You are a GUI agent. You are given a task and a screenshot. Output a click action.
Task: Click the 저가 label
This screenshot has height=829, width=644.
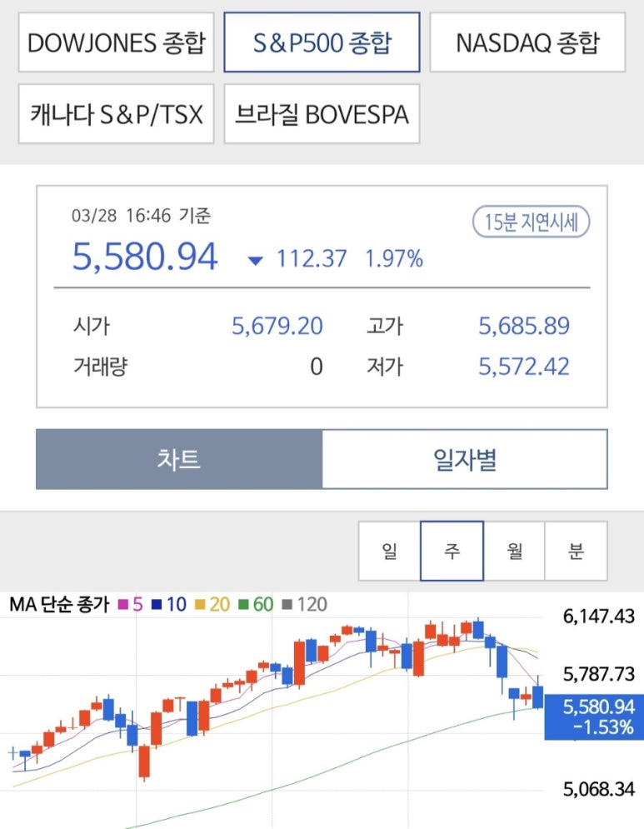click(x=385, y=367)
